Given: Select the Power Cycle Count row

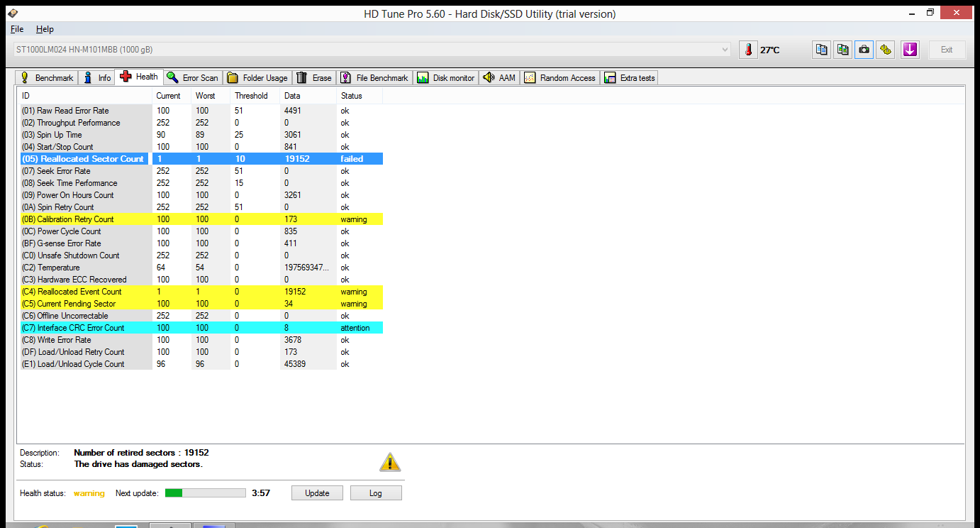Looking at the screenshot, I should [x=201, y=231].
